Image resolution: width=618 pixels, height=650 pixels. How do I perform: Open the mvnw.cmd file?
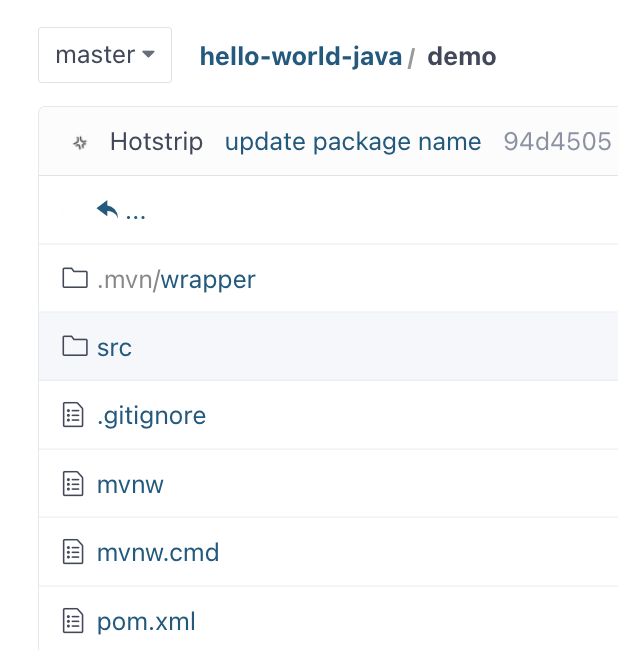(157, 552)
